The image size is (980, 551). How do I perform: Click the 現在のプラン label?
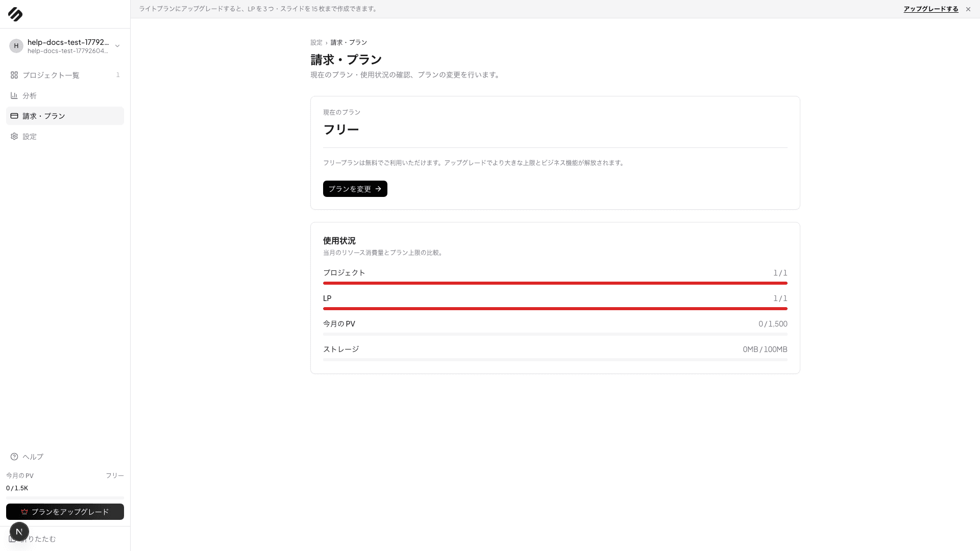pyautogui.click(x=342, y=112)
